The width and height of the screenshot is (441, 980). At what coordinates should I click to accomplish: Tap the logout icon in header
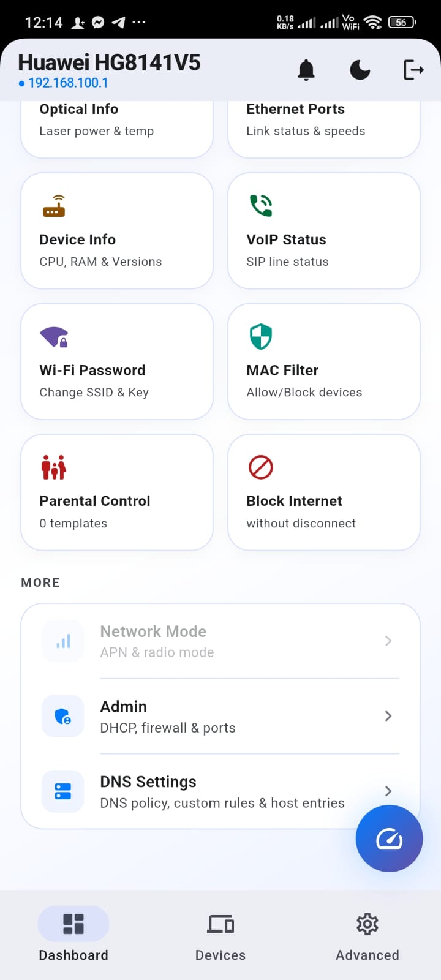[x=414, y=70]
